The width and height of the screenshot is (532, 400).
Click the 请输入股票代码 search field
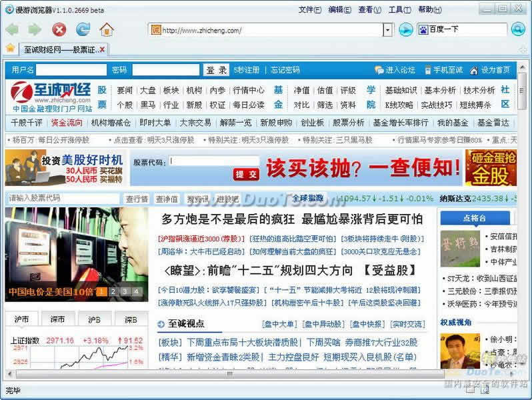click(63, 198)
